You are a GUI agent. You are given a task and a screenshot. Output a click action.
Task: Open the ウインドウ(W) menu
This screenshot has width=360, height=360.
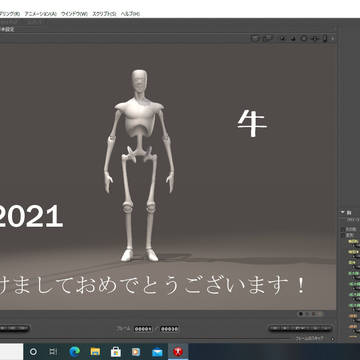click(74, 14)
